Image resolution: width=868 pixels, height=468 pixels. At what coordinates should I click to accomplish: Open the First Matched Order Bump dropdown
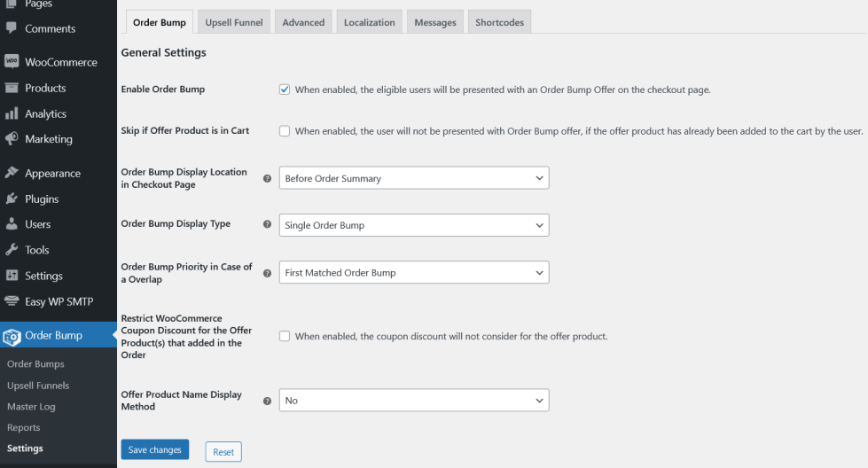414,273
